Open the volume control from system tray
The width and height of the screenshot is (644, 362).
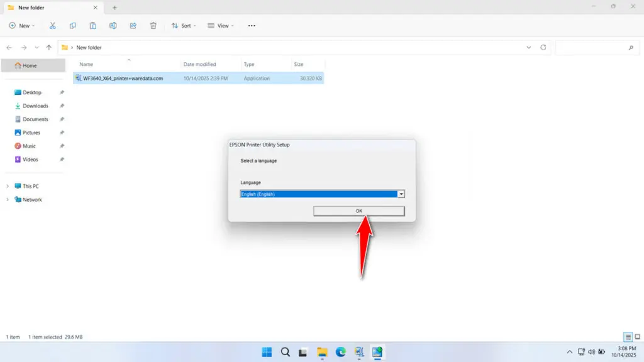pos(591,352)
